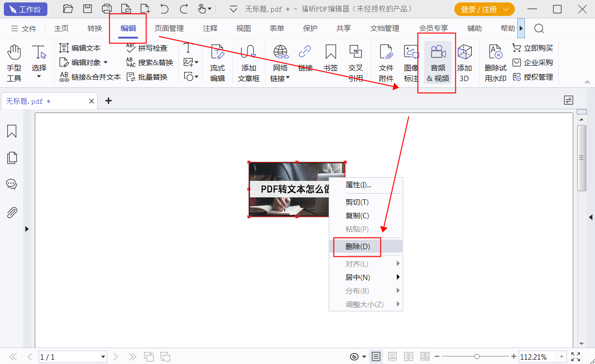This screenshot has height=364, width=595.
Task: Open the comments panel in left sidebar
Action: (x=12, y=184)
